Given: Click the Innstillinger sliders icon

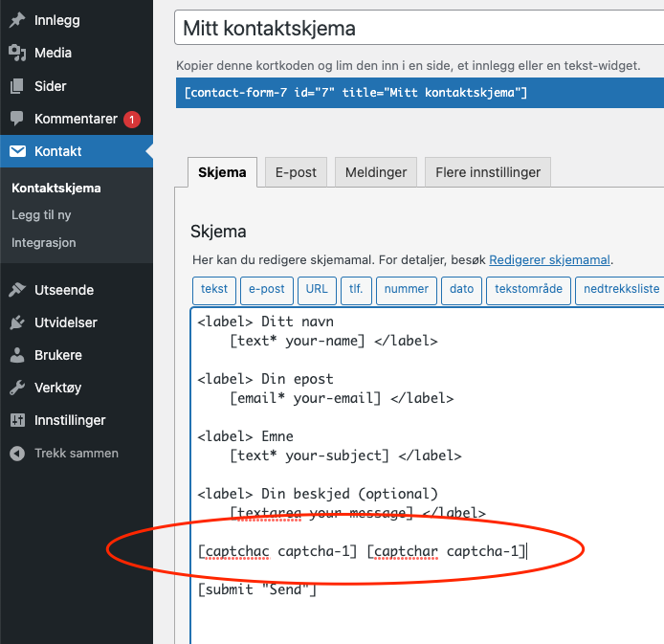Looking at the screenshot, I should (x=17, y=420).
